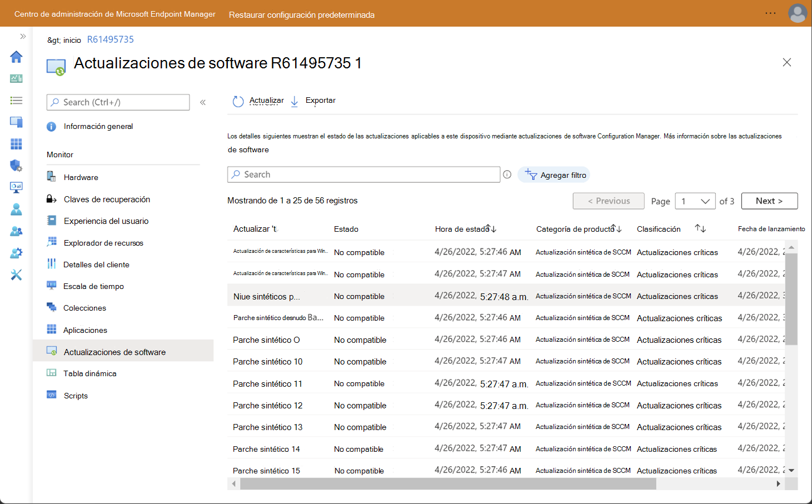Click the account avatar icon
The image size is (812, 504).
798,13
